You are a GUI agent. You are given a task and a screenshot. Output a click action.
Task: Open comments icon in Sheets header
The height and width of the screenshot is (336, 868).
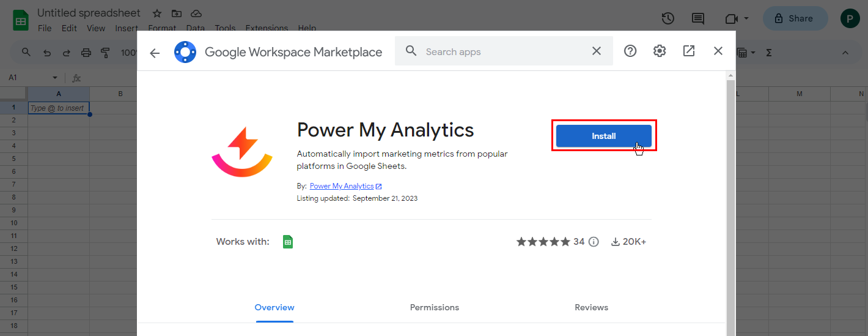point(698,18)
